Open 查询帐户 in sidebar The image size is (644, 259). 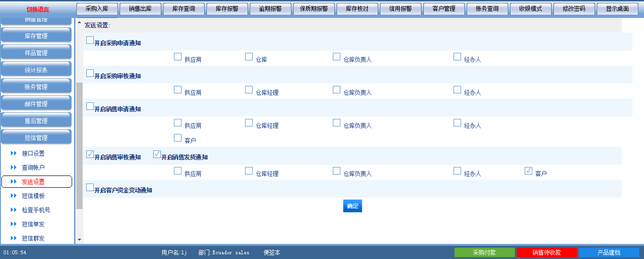pyautogui.click(x=33, y=167)
